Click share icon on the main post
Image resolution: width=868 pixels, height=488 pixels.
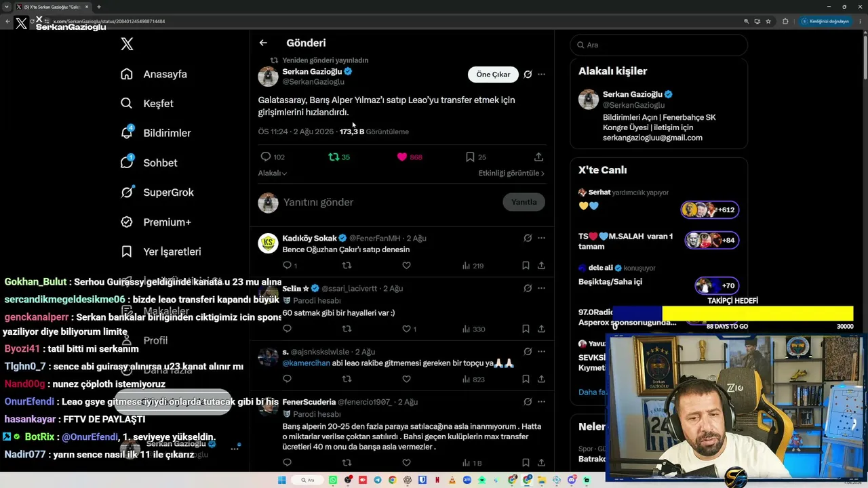point(538,157)
